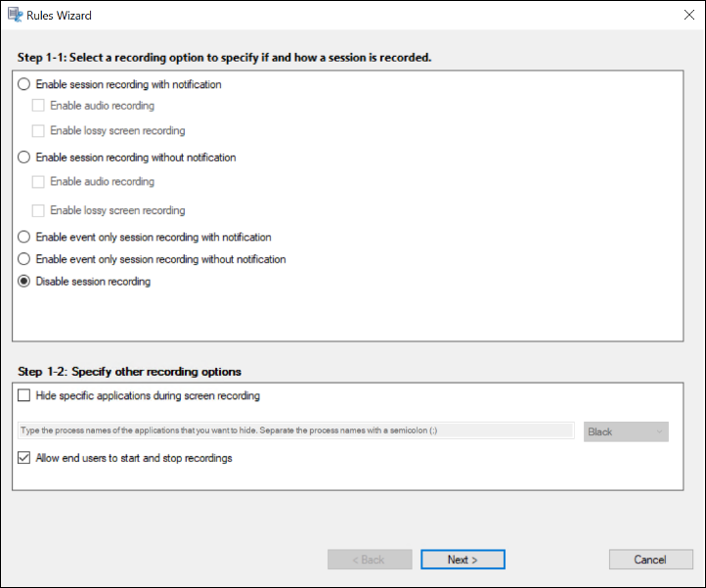The width and height of the screenshot is (706, 588).
Task: Check audio recording under recording without notification
Action: click(39, 181)
